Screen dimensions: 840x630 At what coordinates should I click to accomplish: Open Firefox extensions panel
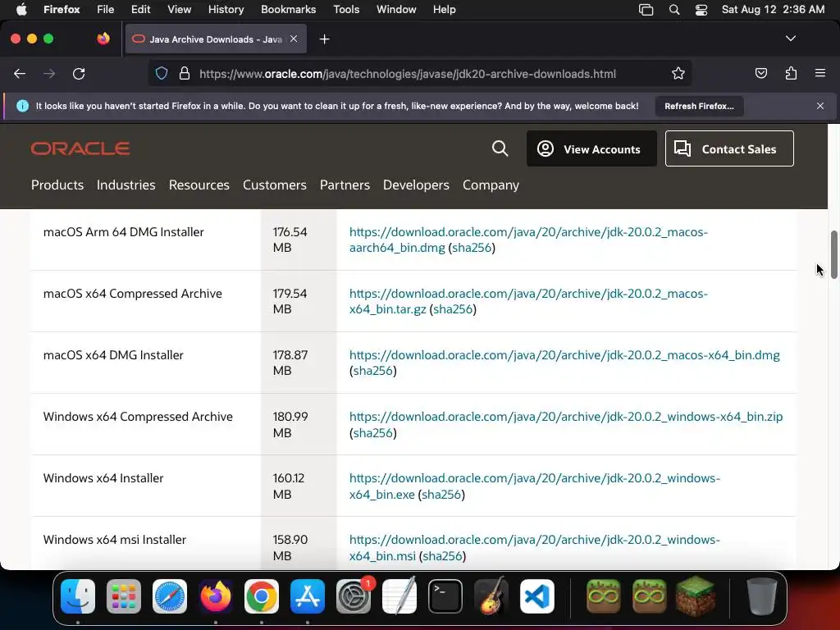(791, 73)
